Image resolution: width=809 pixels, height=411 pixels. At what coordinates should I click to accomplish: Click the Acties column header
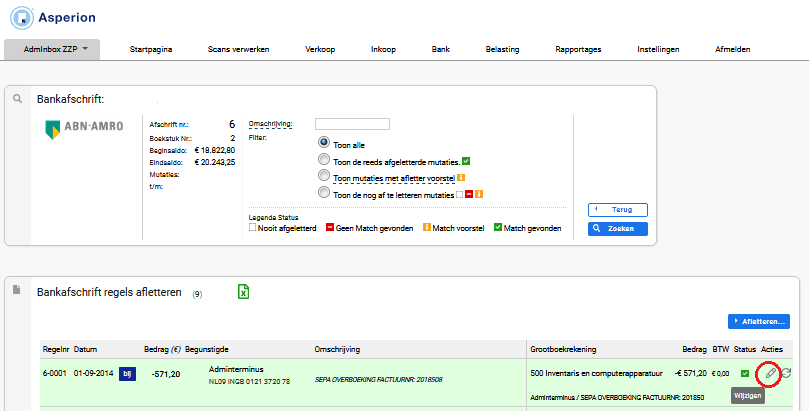pos(772,349)
